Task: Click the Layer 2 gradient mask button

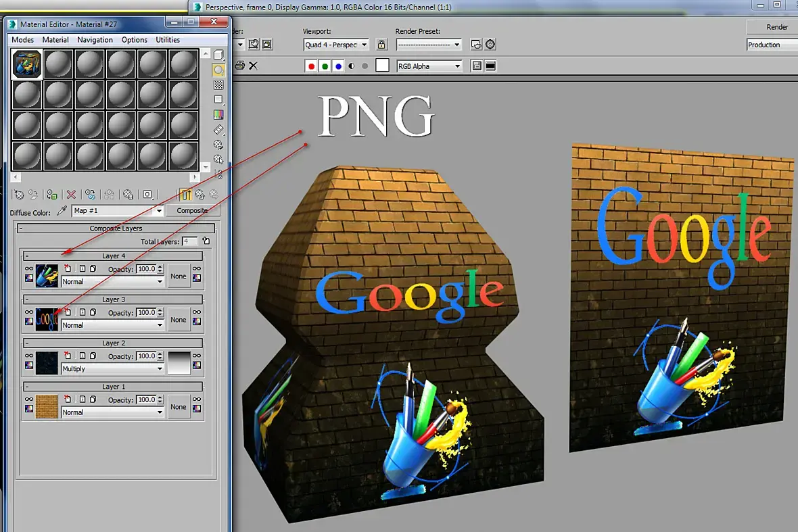Action: click(179, 363)
